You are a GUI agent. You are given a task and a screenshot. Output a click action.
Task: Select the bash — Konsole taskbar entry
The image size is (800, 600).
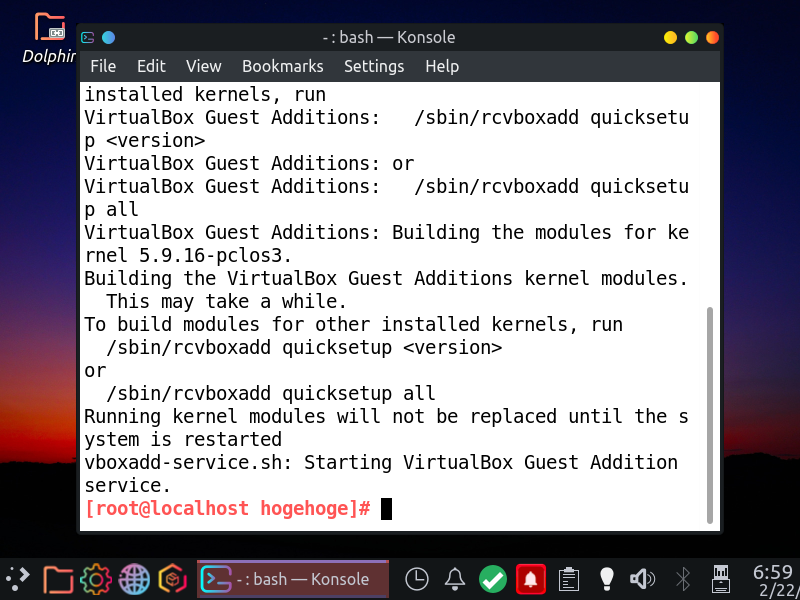pos(293,579)
